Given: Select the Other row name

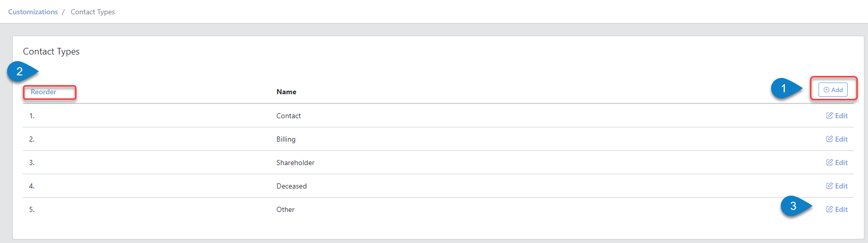Looking at the screenshot, I should [285, 209].
